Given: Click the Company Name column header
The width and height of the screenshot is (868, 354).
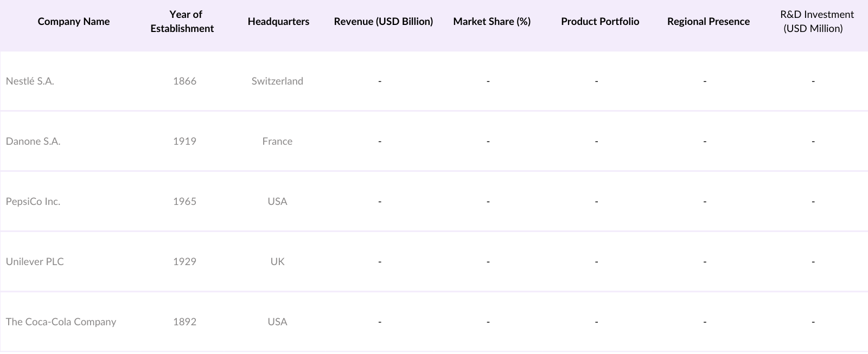Looking at the screenshot, I should coord(74,22).
